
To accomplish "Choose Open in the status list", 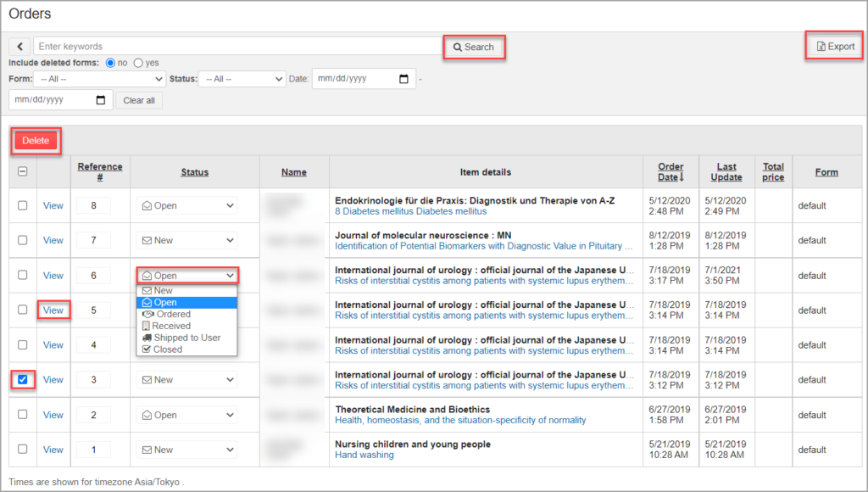I will pyautogui.click(x=187, y=303).
